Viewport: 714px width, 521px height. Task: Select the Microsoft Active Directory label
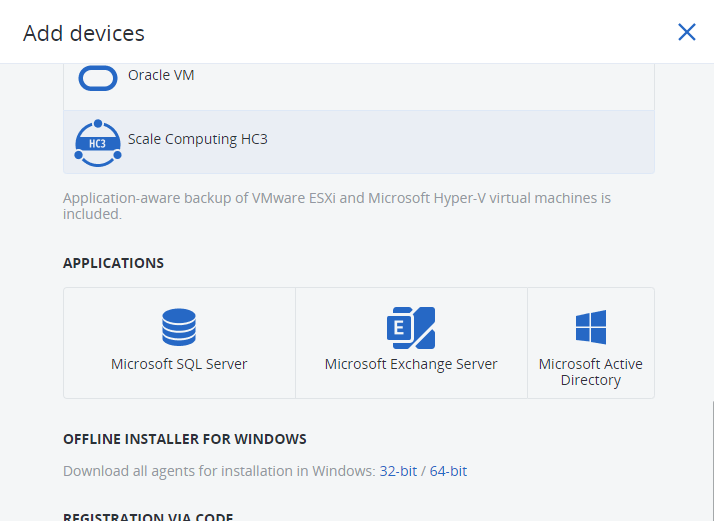(x=591, y=372)
